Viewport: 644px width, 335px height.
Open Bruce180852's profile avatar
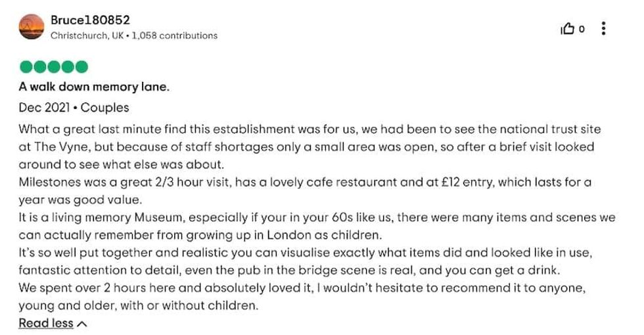31,27
